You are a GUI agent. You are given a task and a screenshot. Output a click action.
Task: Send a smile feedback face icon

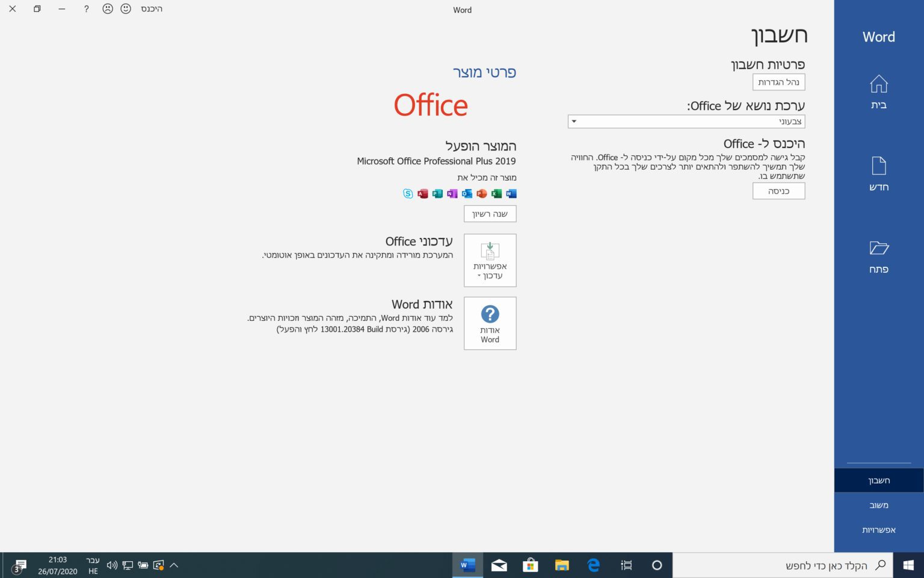126,9
